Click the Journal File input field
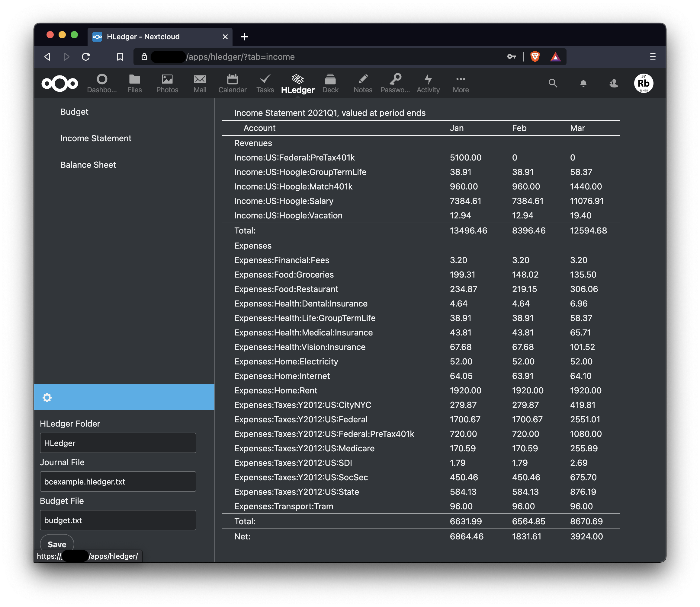 tap(118, 481)
